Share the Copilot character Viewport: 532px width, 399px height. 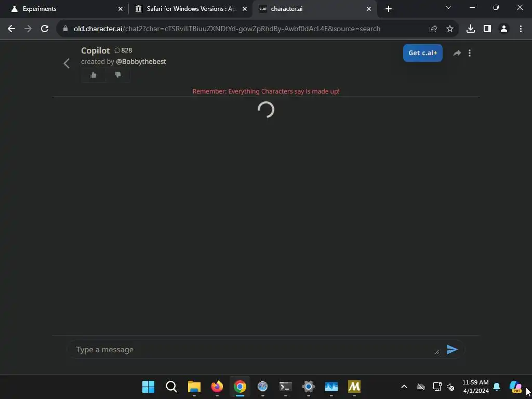point(457,53)
